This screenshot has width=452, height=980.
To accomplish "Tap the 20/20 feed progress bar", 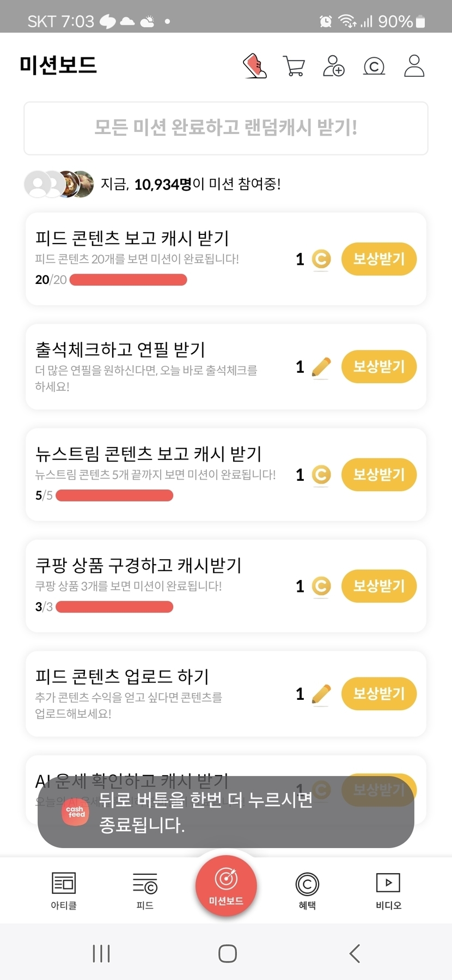I will pyautogui.click(x=129, y=280).
